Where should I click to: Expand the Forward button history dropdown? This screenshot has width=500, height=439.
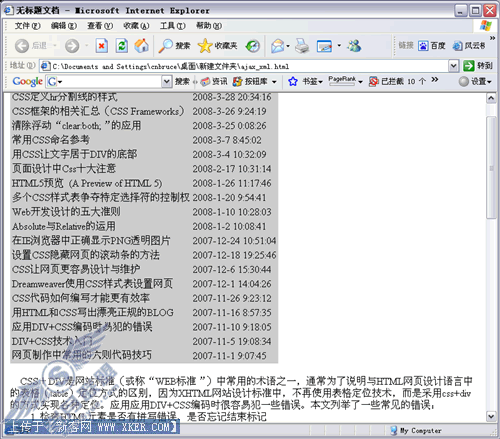point(86,45)
